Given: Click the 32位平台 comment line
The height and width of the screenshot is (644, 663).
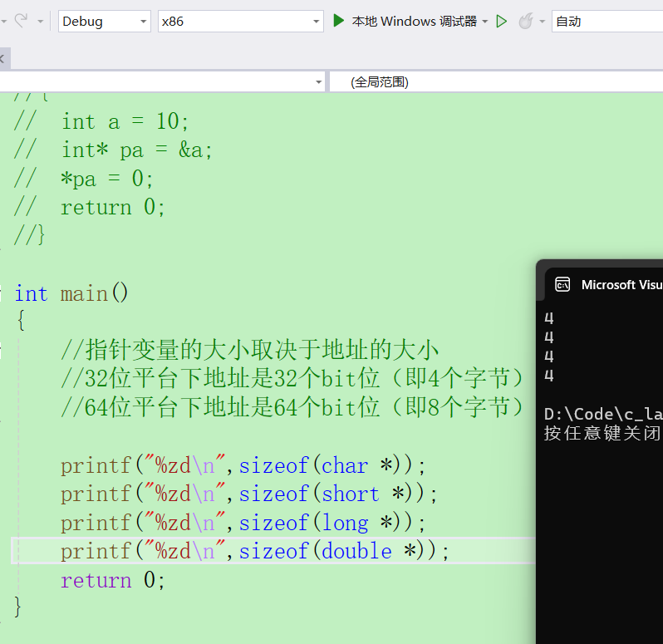Looking at the screenshot, I should pyautogui.click(x=292, y=378).
